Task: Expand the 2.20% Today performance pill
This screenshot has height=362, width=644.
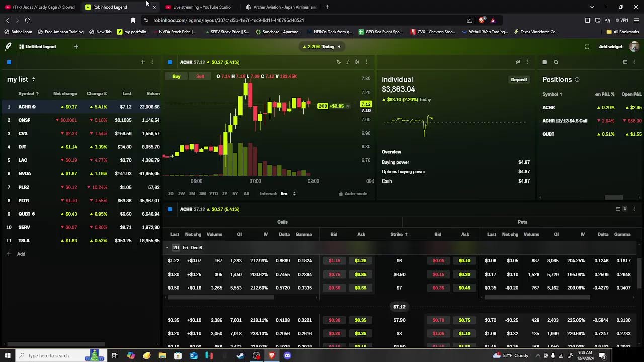Action: coord(321,47)
